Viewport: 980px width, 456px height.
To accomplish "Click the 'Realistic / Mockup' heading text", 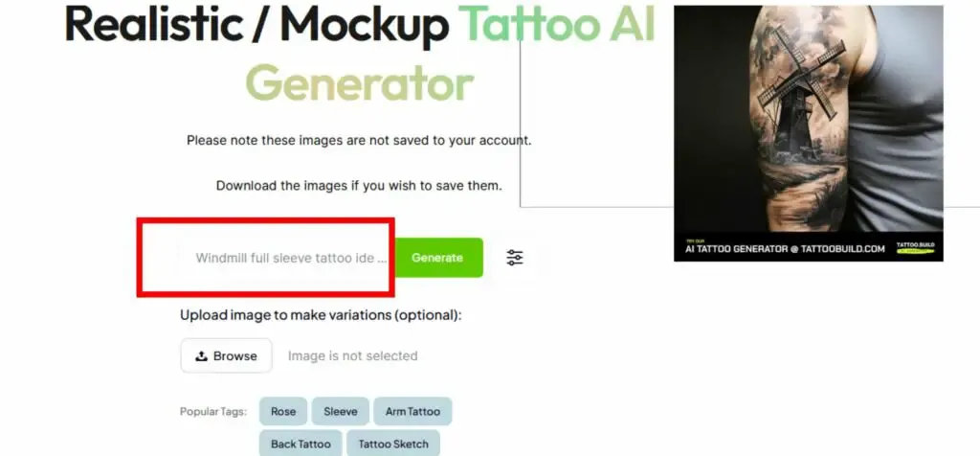I will click(x=256, y=24).
